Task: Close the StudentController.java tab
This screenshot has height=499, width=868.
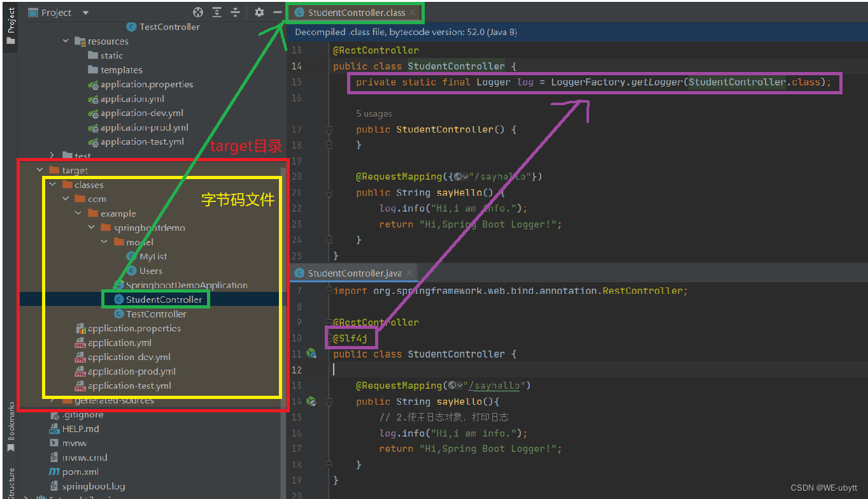Action: [409, 273]
